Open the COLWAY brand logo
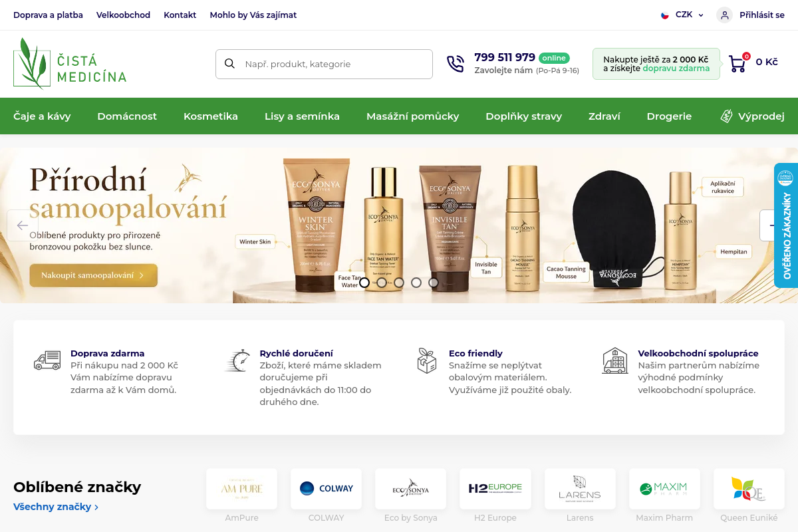Screen dimensions: 798x532 tap(327, 489)
